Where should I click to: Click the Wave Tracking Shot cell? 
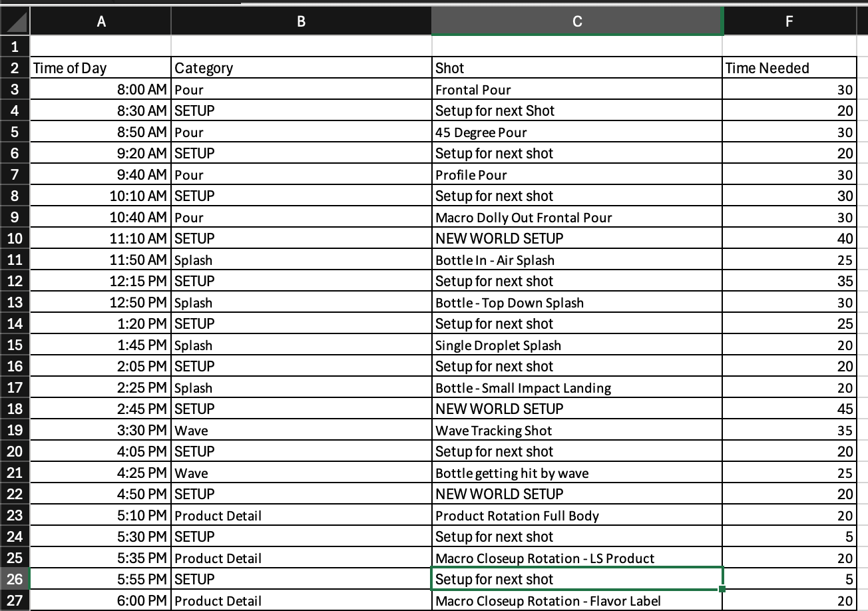(576, 431)
